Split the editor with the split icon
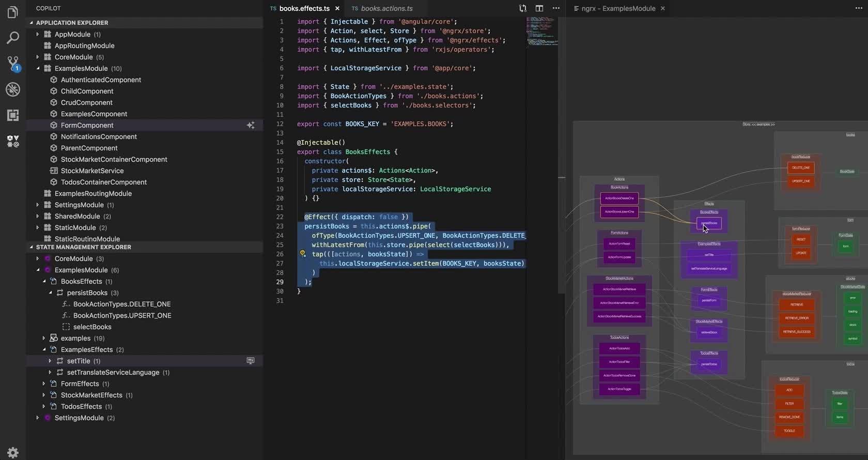Image resolution: width=868 pixels, height=460 pixels. point(539,8)
